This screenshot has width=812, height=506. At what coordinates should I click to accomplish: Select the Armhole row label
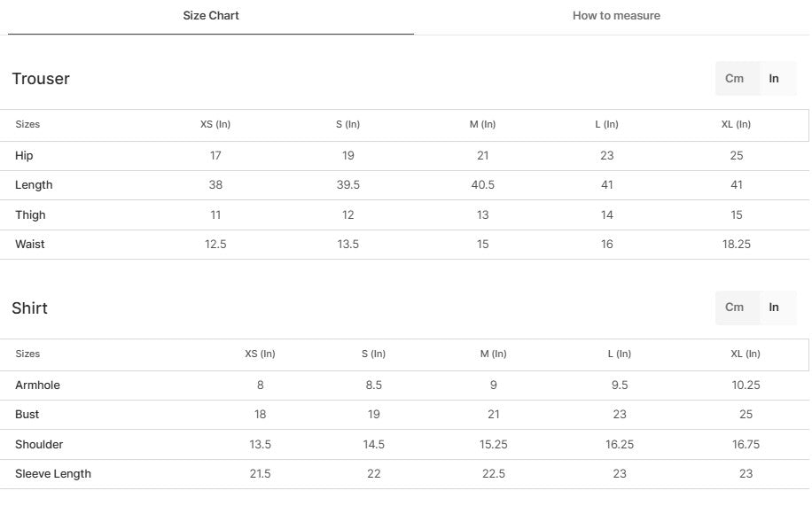(x=37, y=385)
